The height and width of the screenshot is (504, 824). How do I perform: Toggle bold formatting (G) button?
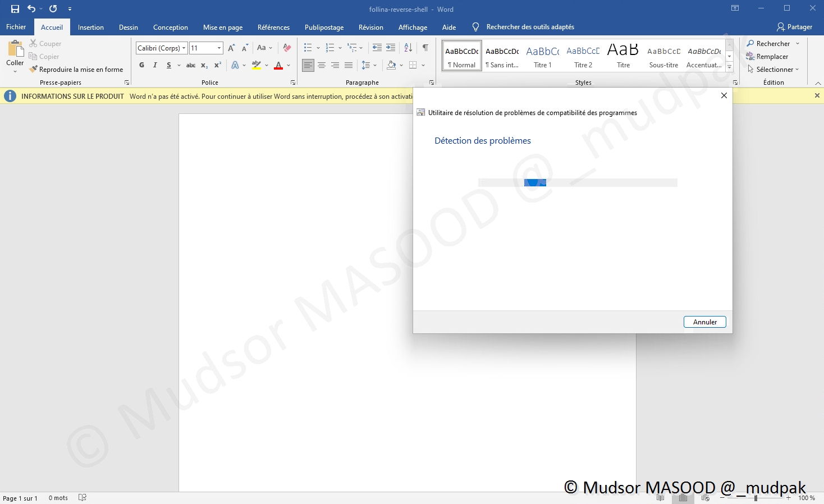pos(141,65)
